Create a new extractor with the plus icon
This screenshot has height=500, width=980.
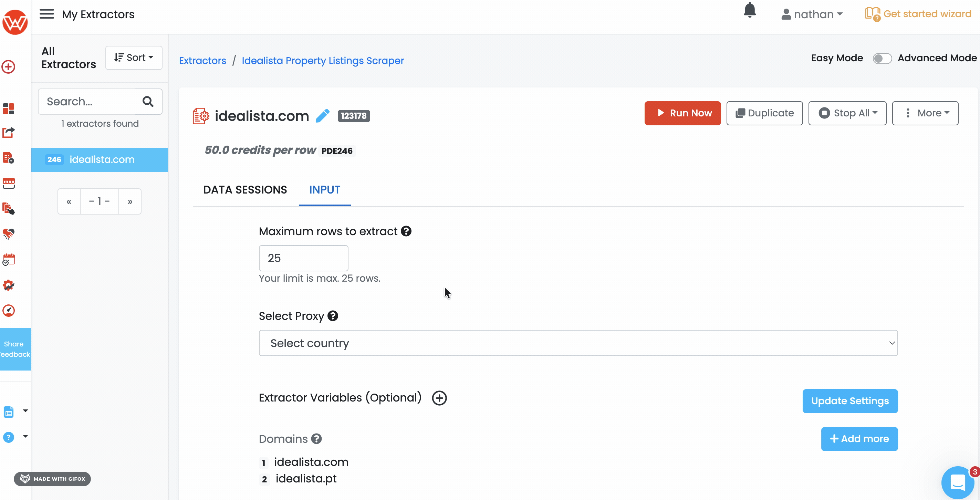pyautogui.click(x=8, y=66)
